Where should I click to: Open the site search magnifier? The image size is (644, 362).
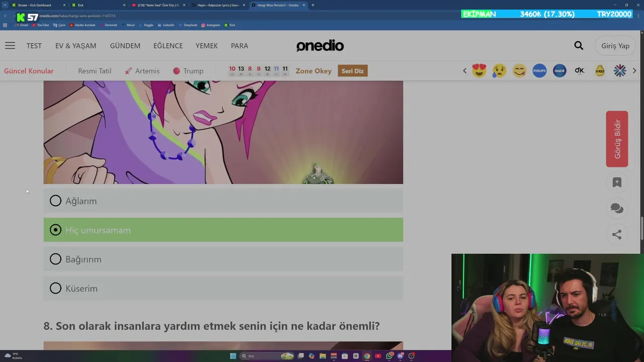(x=579, y=46)
